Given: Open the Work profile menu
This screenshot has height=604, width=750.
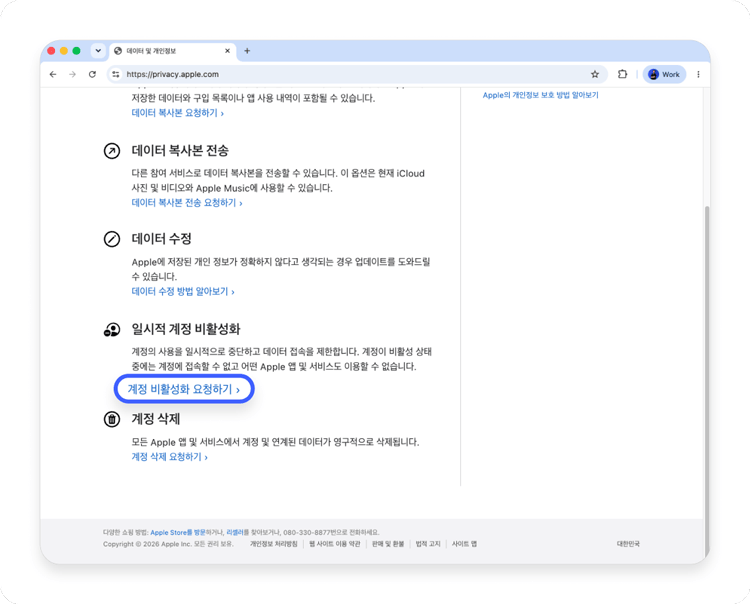Looking at the screenshot, I should tap(664, 74).
